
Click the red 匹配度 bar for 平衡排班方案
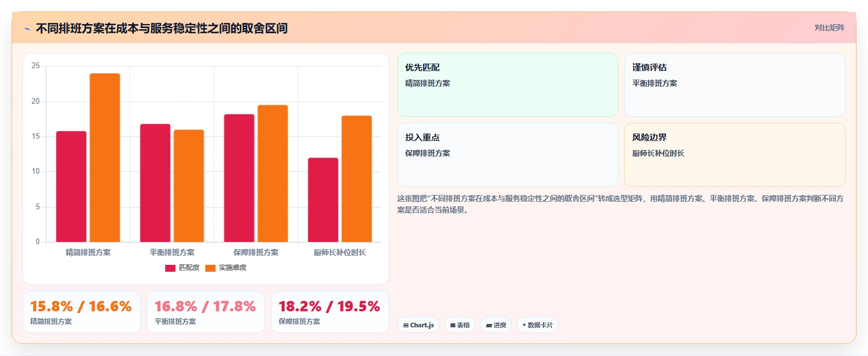[155, 183]
